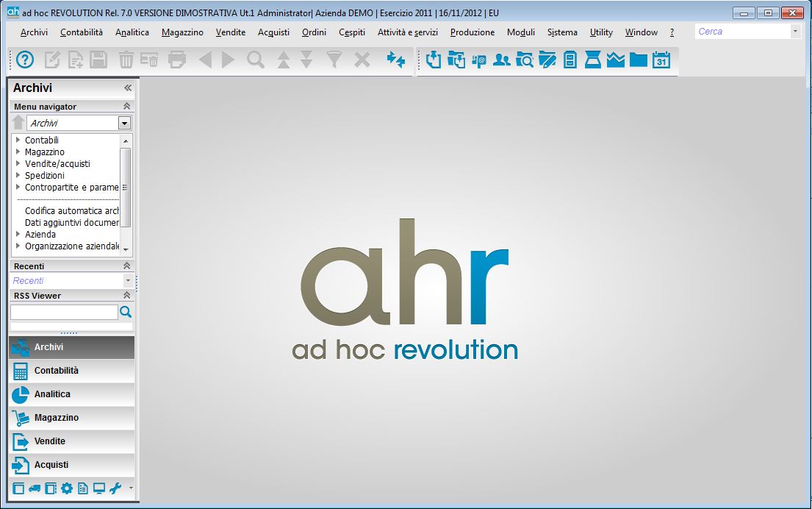Click the monitor icon in bottom strip
Image resolution: width=812 pixels, height=509 pixels.
point(99,488)
